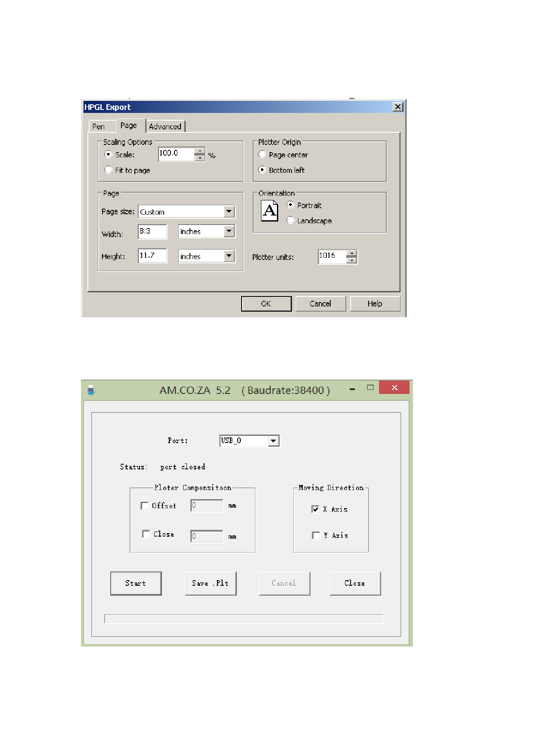Open the Page size dropdown
534x756 pixels.
click(x=229, y=212)
